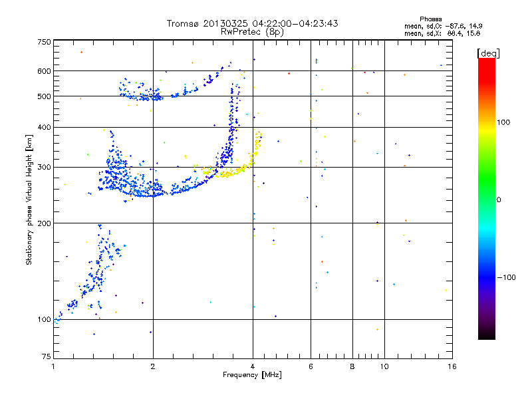
Task: Click the 'Phases' header text
Action: pos(430,19)
